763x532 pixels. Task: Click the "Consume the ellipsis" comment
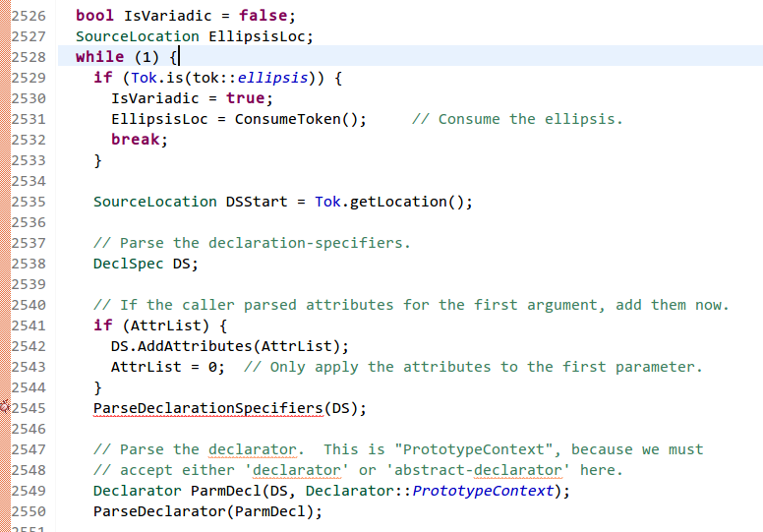pos(517,119)
